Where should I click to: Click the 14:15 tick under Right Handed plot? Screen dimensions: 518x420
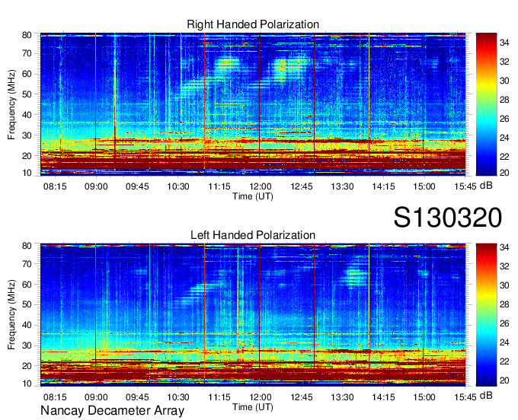point(383,186)
